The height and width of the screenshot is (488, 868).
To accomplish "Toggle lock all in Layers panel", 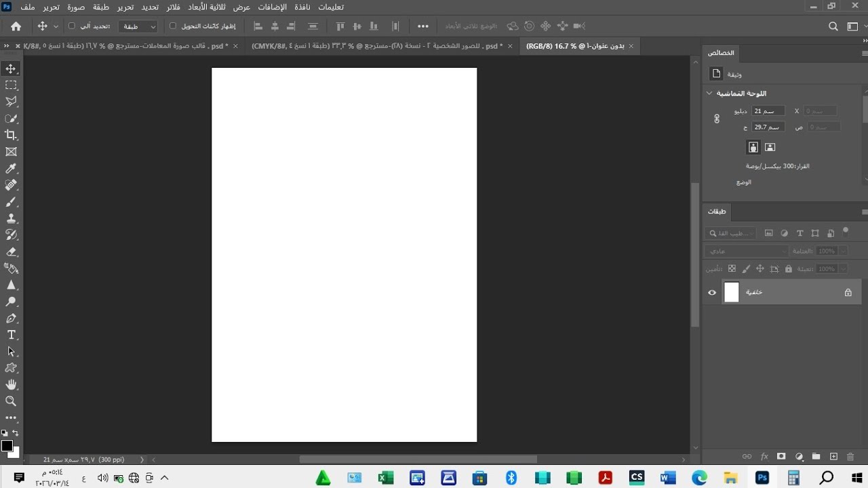I will click(788, 269).
